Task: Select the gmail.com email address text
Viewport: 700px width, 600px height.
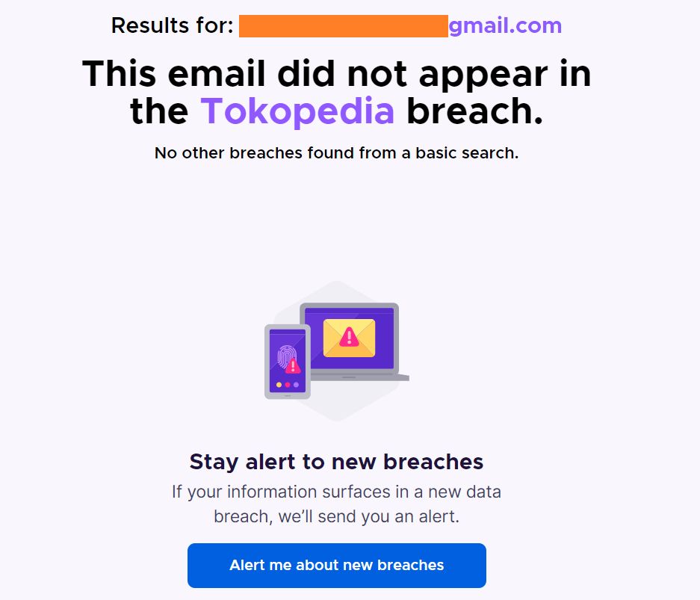Action: point(505,25)
